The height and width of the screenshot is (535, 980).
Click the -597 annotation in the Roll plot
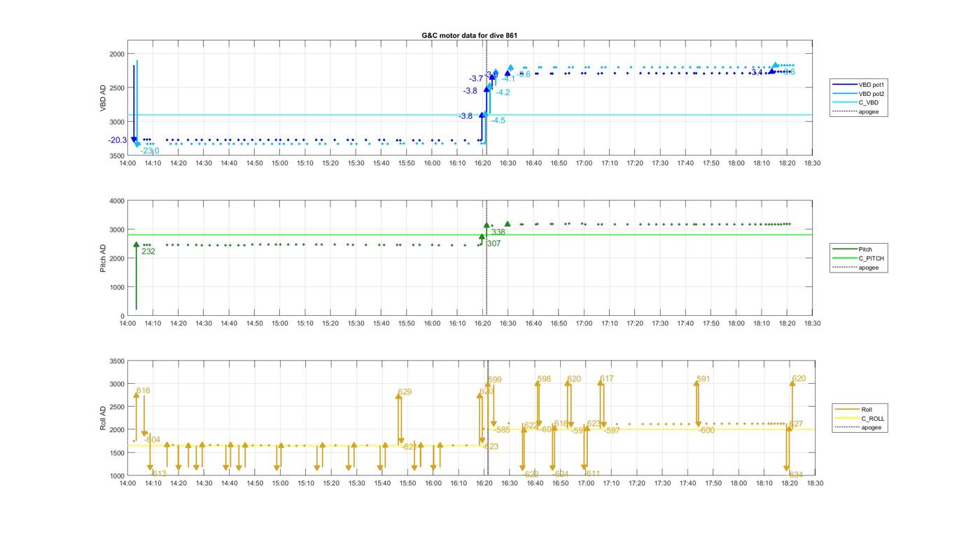pyautogui.click(x=611, y=431)
